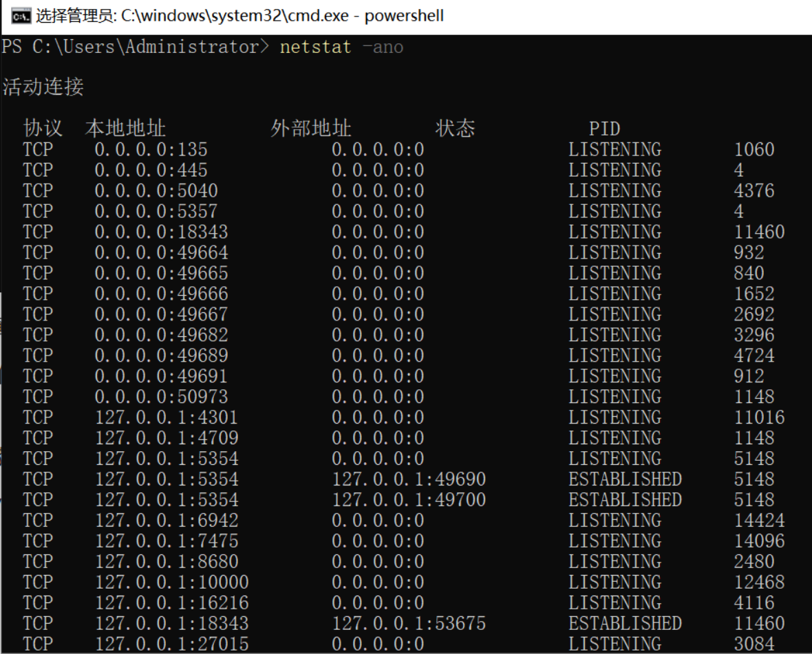The height and width of the screenshot is (654, 812).
Task: Click the 状态 column header
Action: pos(455,129)
